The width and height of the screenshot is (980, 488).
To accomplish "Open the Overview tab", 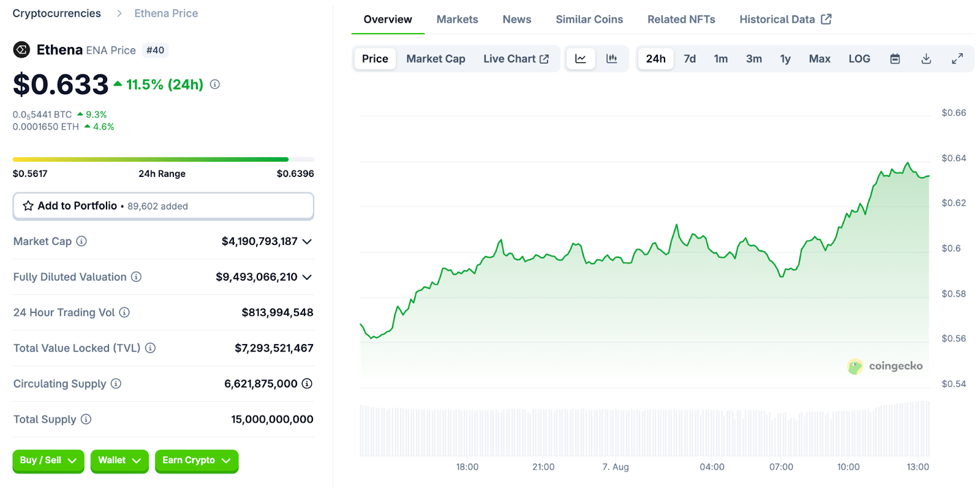I will tap(388, 19).
